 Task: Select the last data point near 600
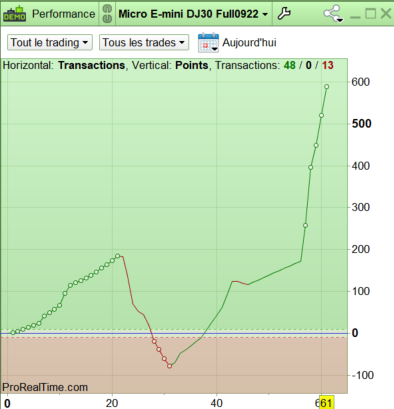coord(327,87)
